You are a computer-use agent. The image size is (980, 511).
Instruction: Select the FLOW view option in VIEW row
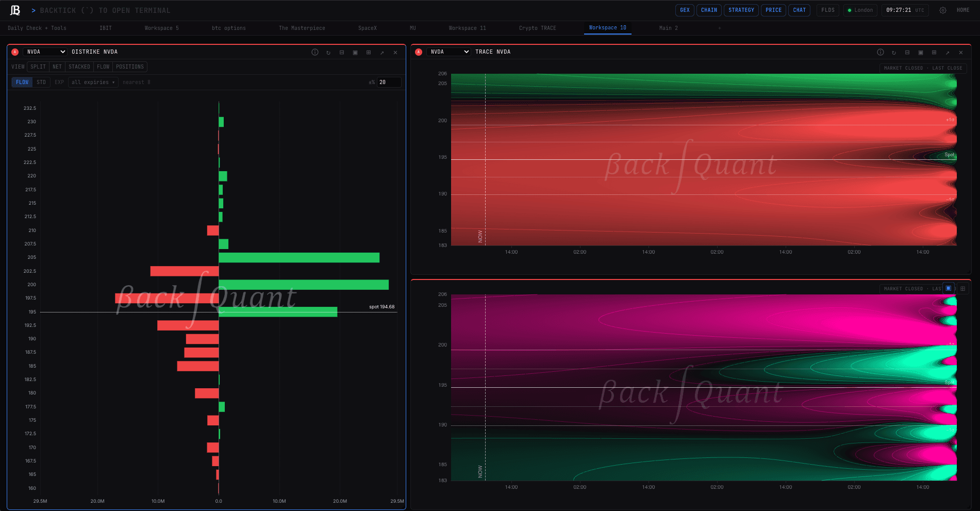coord(103,67)
